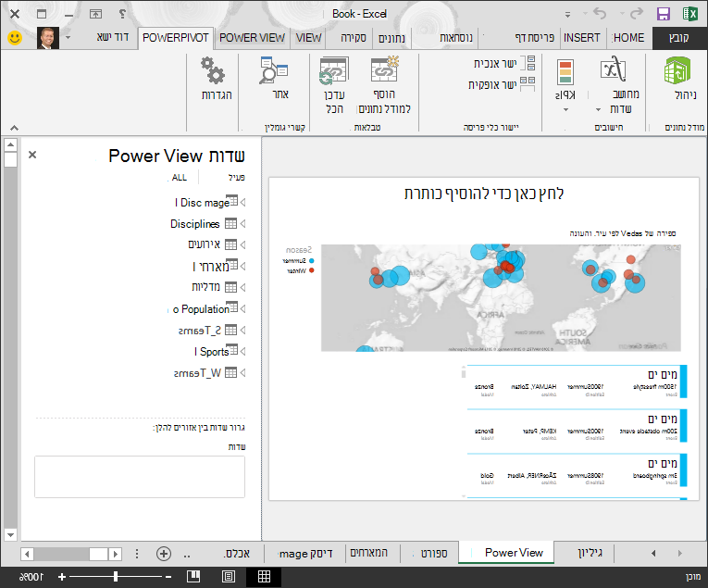
Task: Switch to the סקירה ribbon tab
Action: pos(354,38)
